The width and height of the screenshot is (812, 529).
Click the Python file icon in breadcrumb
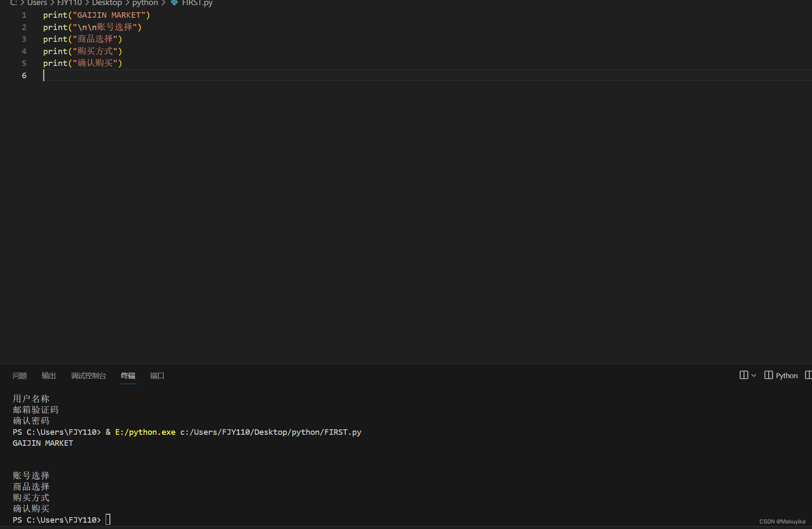(x=174, y=3)
